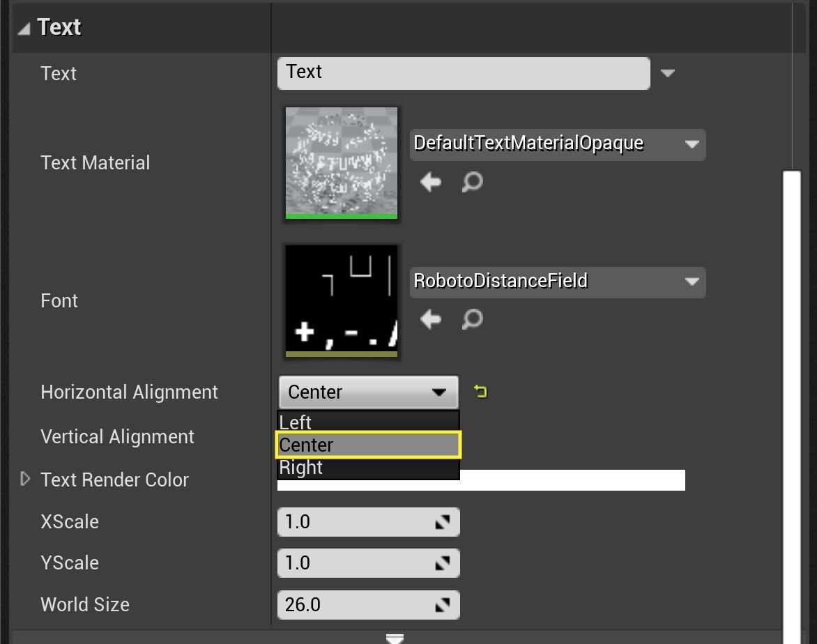817x644 pixels.
Task: Click the use-selected-asset arrow under Font
Action: [431, 319]
